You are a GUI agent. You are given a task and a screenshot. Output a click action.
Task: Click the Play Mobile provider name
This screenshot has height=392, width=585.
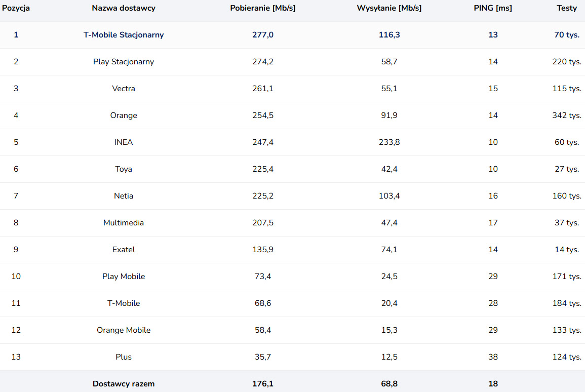(124, 277)
